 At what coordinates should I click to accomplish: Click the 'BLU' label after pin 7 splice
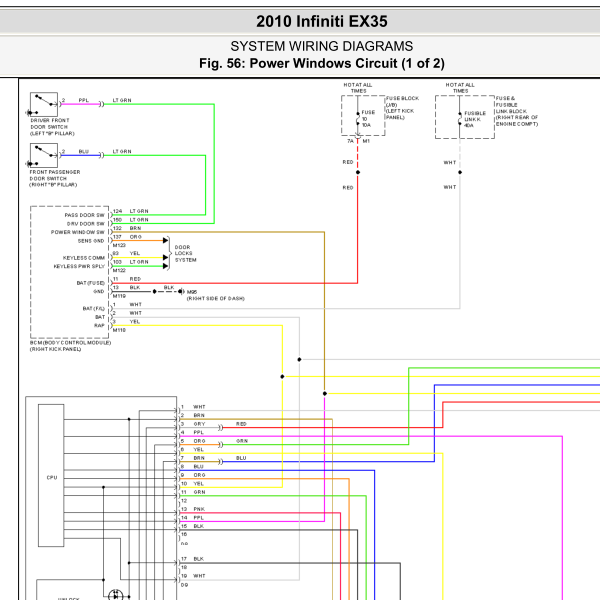point(241,458)
